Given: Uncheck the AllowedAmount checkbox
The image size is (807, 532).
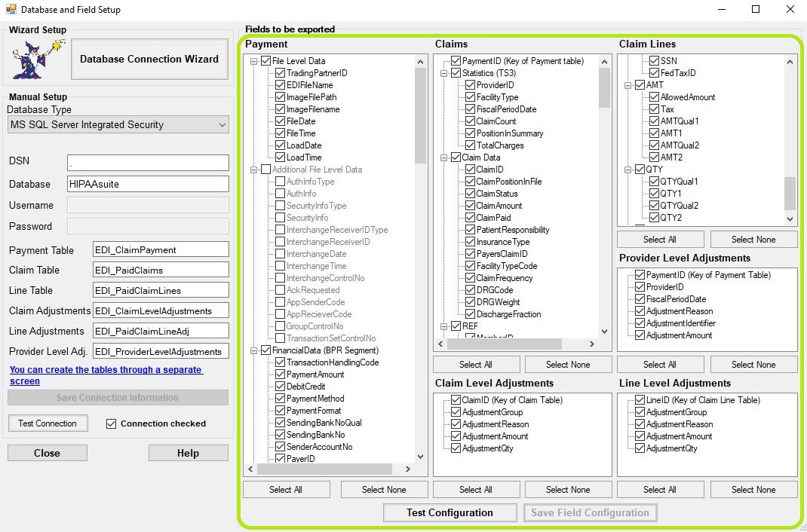Looking at the screenshot, I should point(654,97).
